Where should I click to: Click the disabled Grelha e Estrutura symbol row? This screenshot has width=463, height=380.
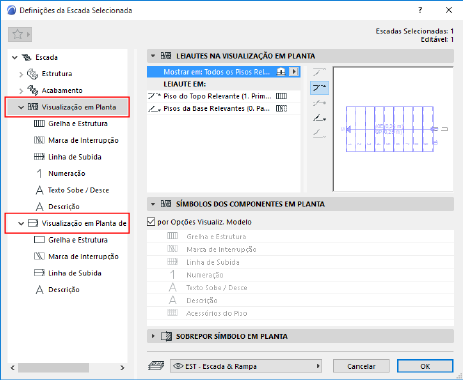pos(300,236)
